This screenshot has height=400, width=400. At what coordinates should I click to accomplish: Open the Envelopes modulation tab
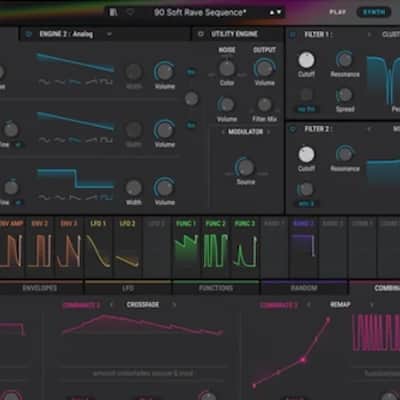click(x=39, y=288)
